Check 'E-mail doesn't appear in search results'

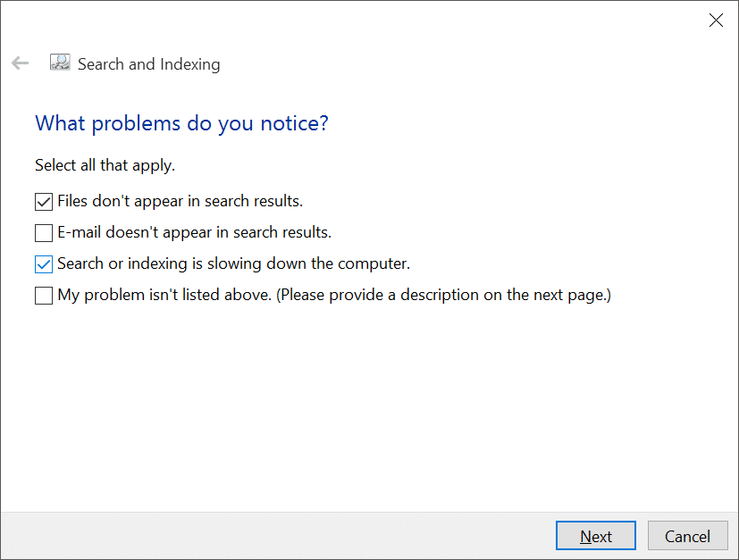click(44, 233)
